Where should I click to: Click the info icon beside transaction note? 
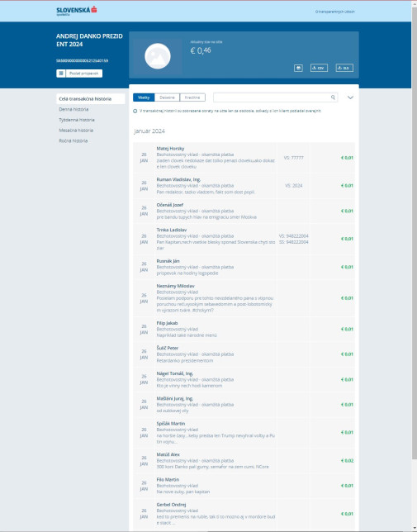(135, 111)
